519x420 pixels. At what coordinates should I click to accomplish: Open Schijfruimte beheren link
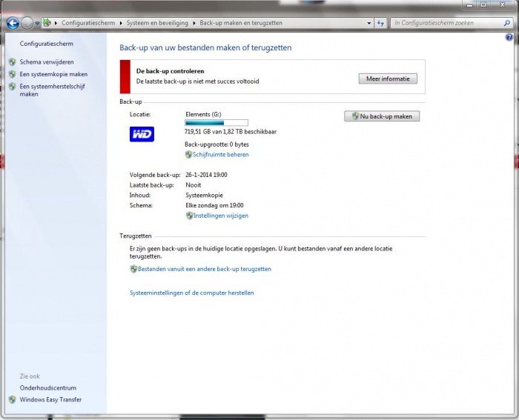[x=221, y=154]
